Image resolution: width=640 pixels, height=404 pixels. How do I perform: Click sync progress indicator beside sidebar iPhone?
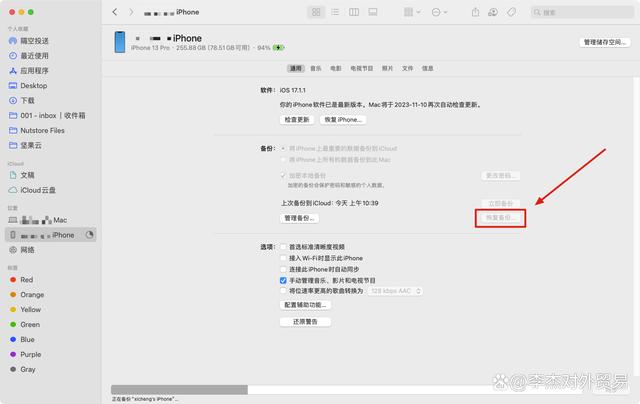89,234
